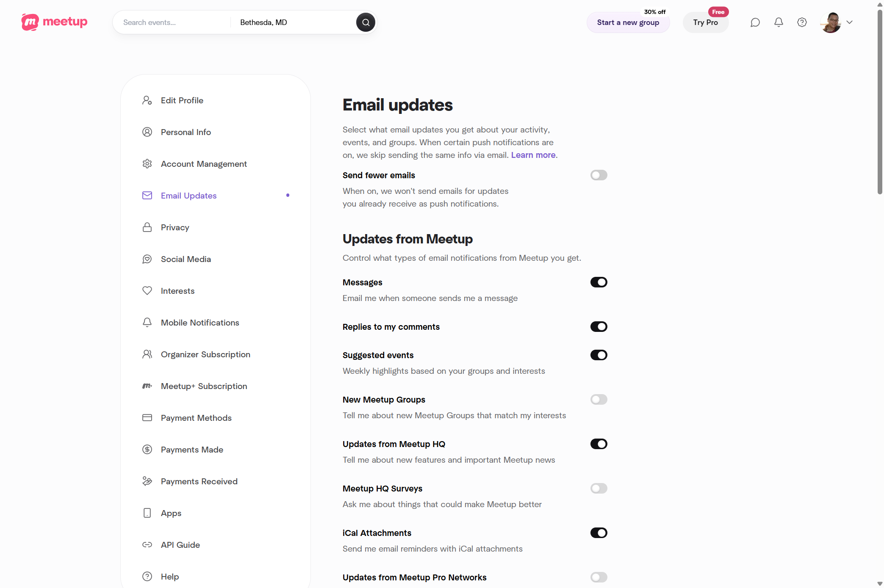Click the Try Pro button

coord(705,22)
